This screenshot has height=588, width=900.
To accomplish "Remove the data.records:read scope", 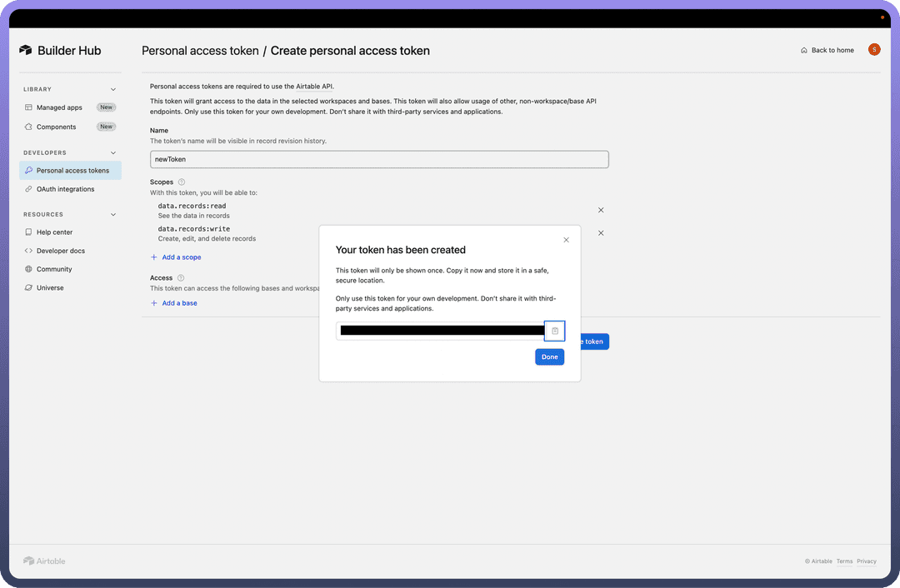I will coord(601,210).
